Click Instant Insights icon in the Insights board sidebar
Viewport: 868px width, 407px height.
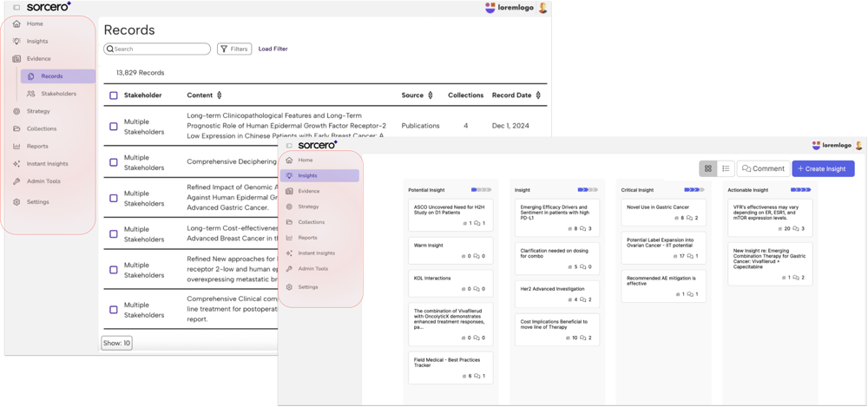tap(290, 253)
